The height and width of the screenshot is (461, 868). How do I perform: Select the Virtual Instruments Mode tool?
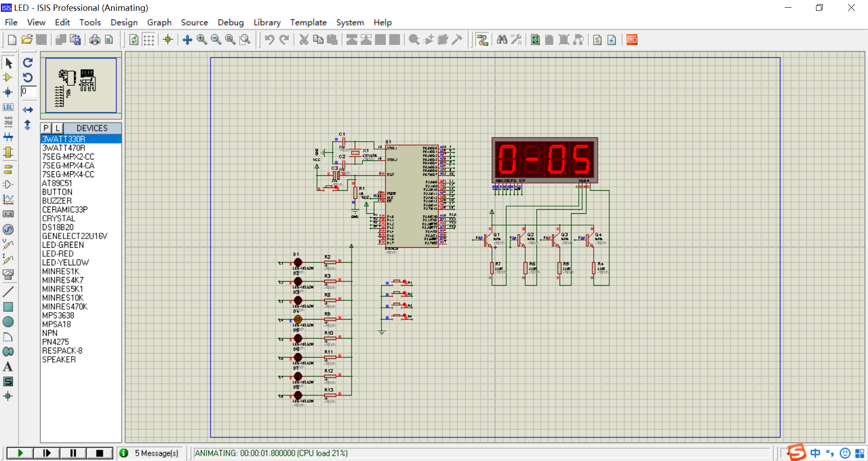8,274
